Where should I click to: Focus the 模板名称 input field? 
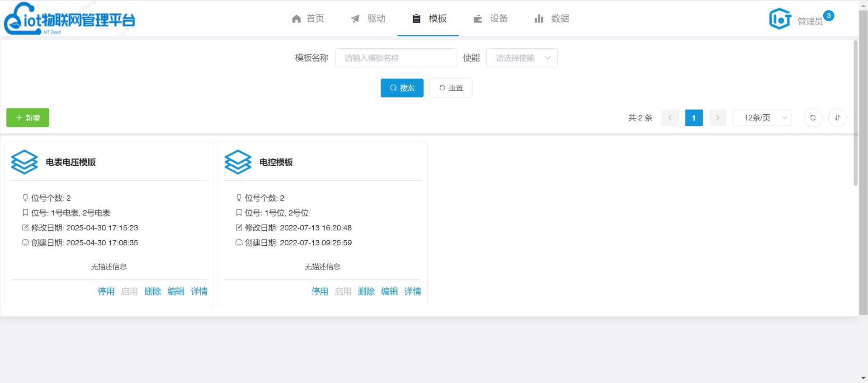tap(396, 58)
